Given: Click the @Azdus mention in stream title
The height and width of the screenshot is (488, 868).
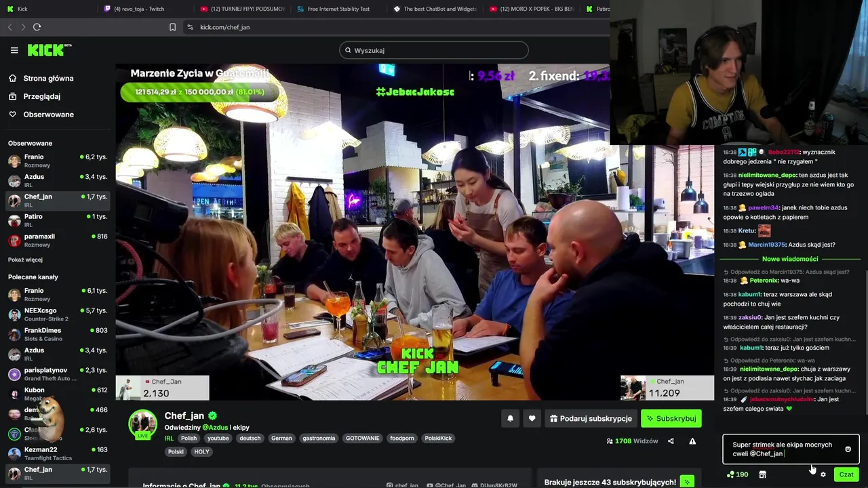Looking at the screenshot, I should point(214,428).
